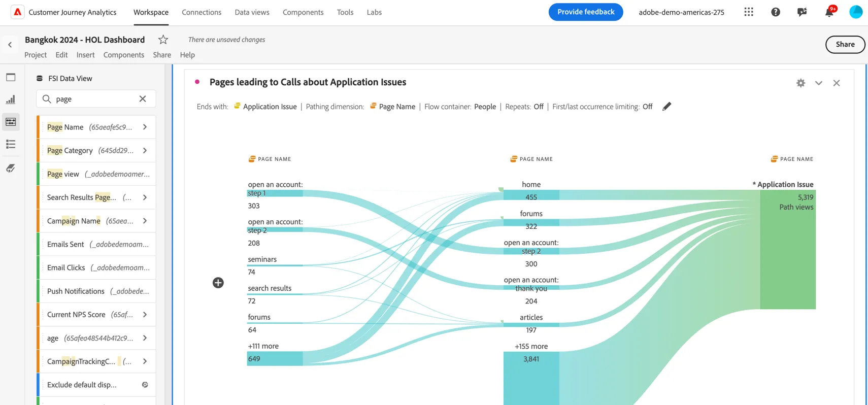Open the app switcher grid
Image resolution: width=868 pixels, height=405 pixels.
pos(749,12)
